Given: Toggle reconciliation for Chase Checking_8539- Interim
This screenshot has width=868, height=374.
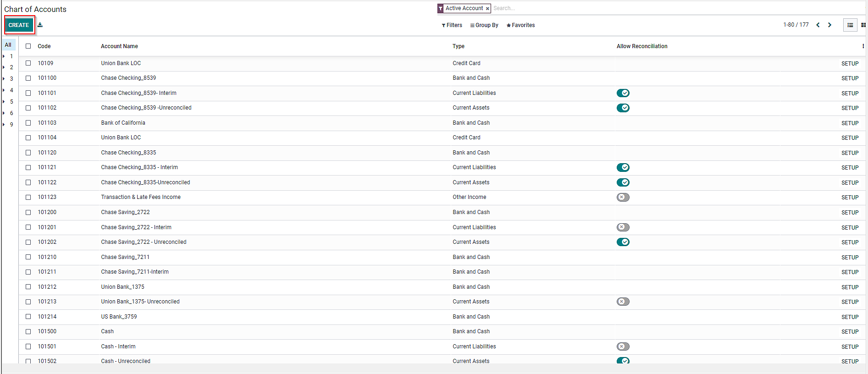Looking at the screenshot, I should point(623,93).
